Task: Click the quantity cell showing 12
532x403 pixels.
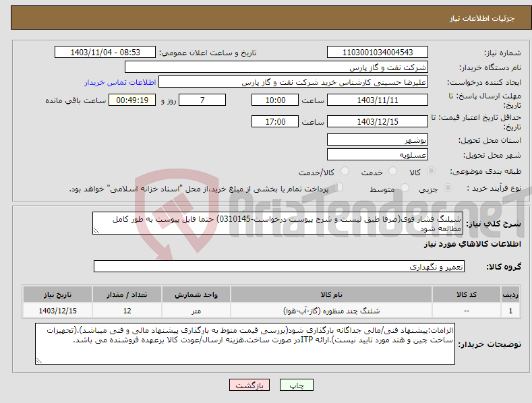Action: tap(127, 311)
